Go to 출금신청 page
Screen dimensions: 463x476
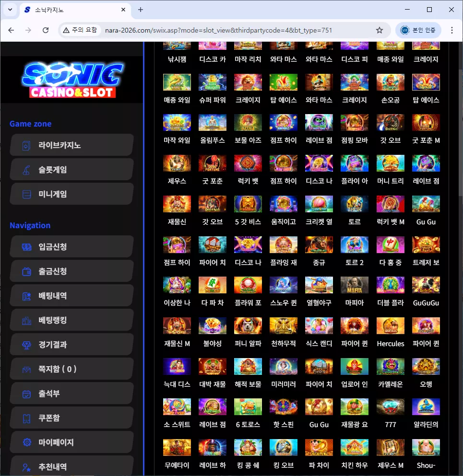coord(71,271)
